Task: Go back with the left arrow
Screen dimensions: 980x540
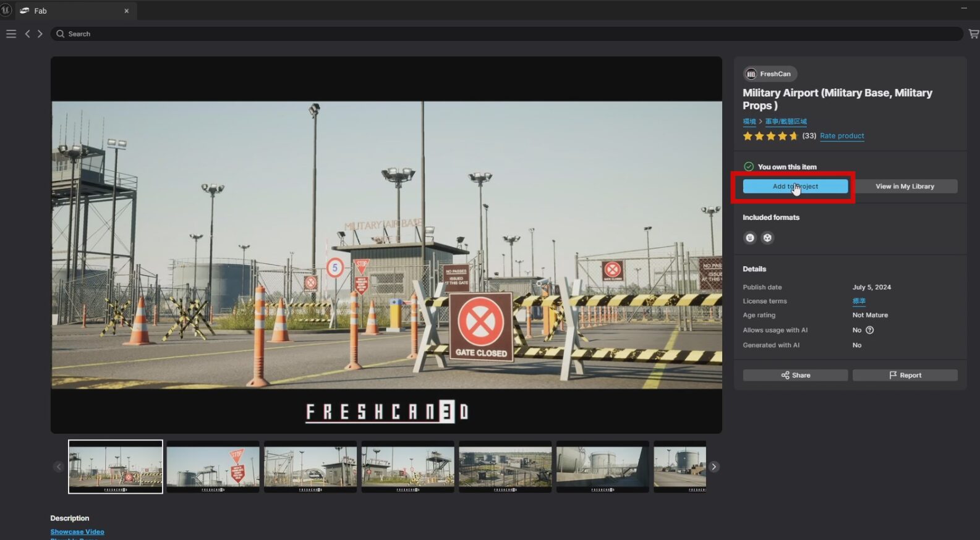Action: coord(27,34)
